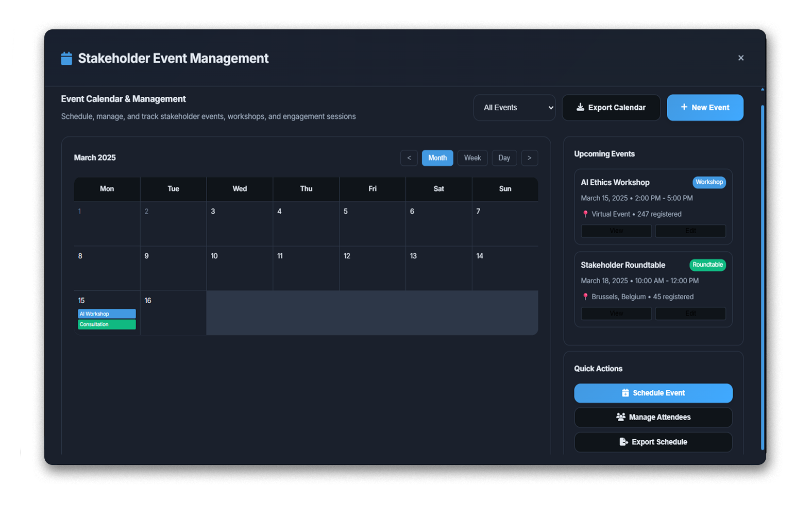This screenshot has width=812, height=520.
Task: Click the Export Calendar button
Action: pos(611,108)
